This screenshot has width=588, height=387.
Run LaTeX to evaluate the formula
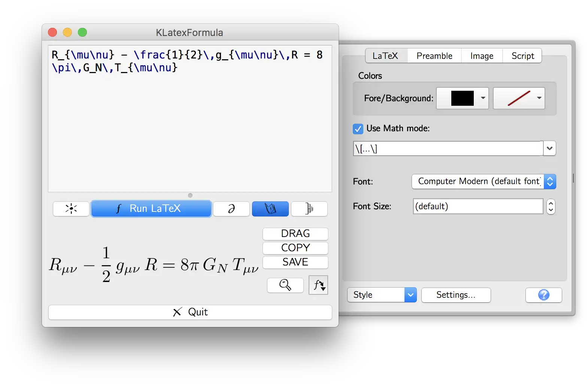(x=151, y=208)
